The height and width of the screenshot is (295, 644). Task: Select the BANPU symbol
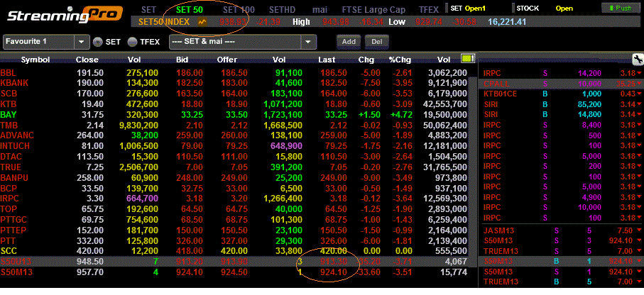coord(13,178)
